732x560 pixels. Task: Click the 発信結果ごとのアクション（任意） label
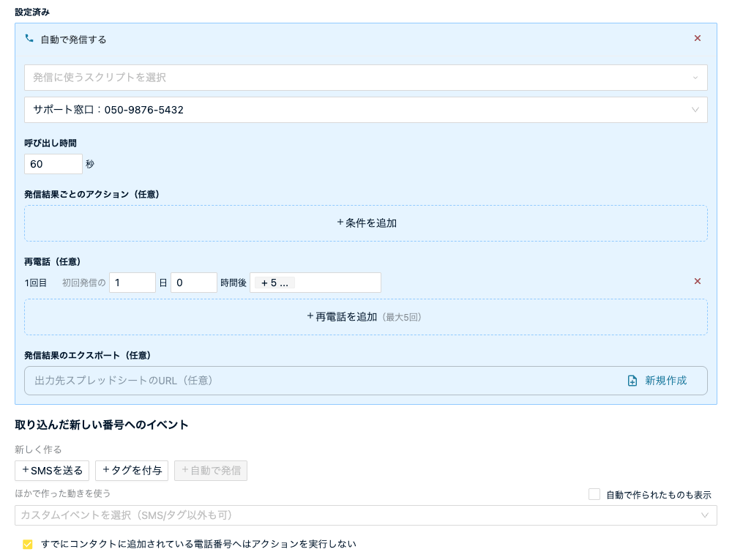click(x=91, y=195)
